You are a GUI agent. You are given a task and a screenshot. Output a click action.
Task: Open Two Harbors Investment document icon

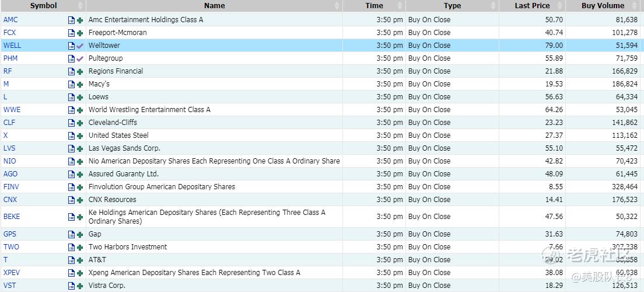pos(72,247)
